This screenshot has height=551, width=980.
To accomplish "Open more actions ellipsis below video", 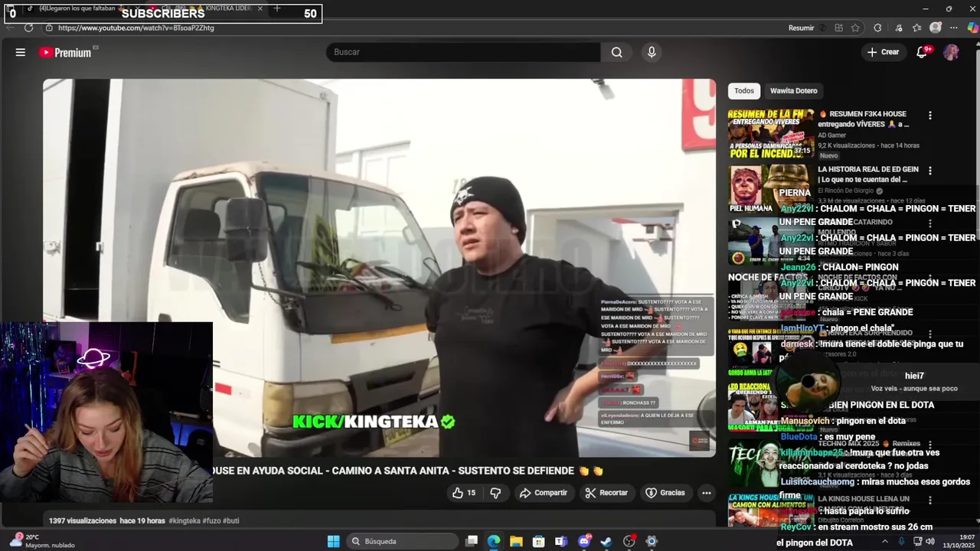I will [706, 493].
